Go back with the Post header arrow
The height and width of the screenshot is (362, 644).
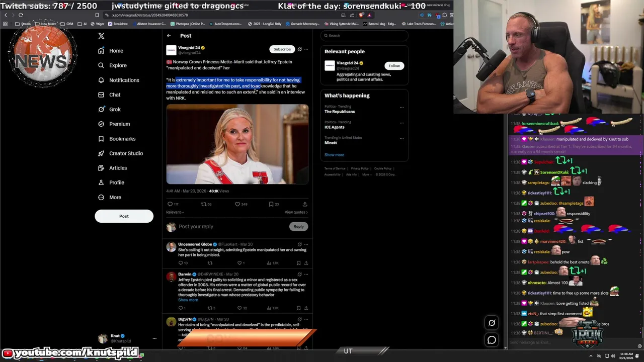169,36
